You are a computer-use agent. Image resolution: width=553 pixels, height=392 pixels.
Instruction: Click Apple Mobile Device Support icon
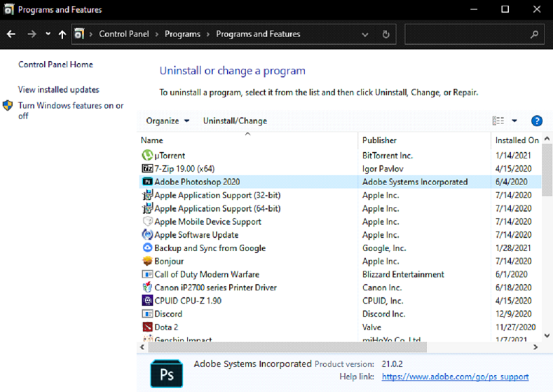[147, 222]
